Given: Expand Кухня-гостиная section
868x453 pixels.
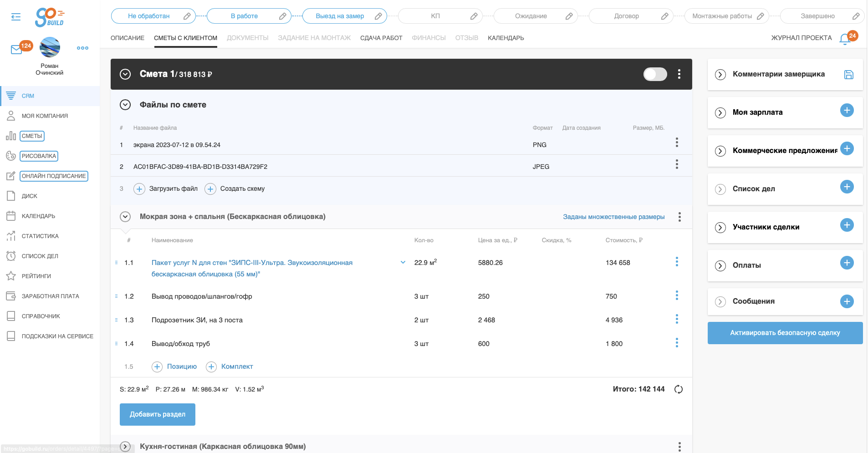Looking at the screenshot, I should [x=125, y=447].
